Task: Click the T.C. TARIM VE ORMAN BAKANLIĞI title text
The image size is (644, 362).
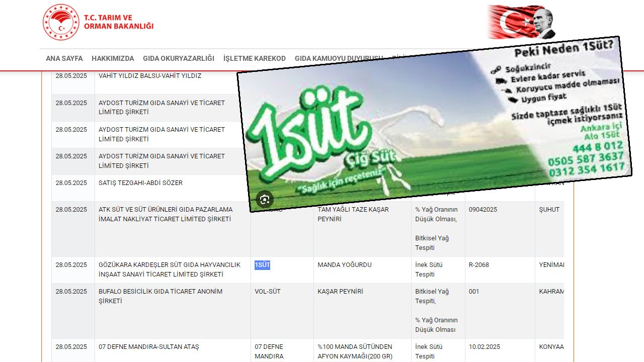Action: (119, 22)
